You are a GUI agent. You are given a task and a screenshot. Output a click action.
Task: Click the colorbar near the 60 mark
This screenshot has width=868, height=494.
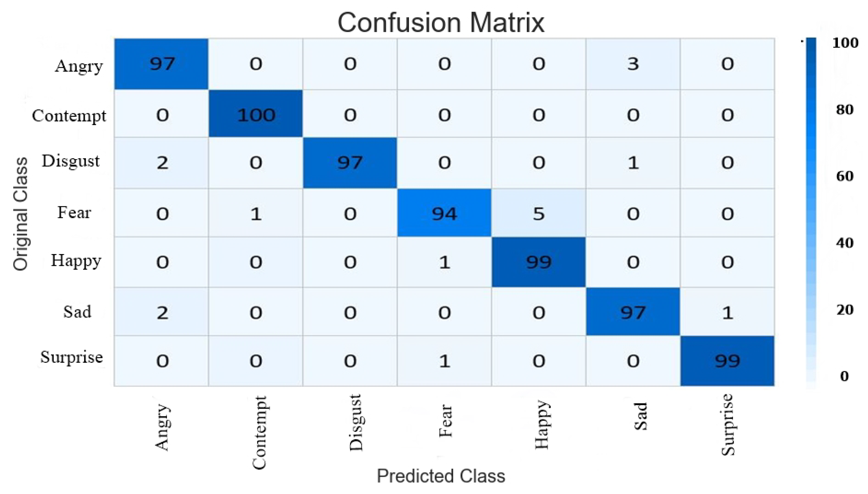pos(811,176)
